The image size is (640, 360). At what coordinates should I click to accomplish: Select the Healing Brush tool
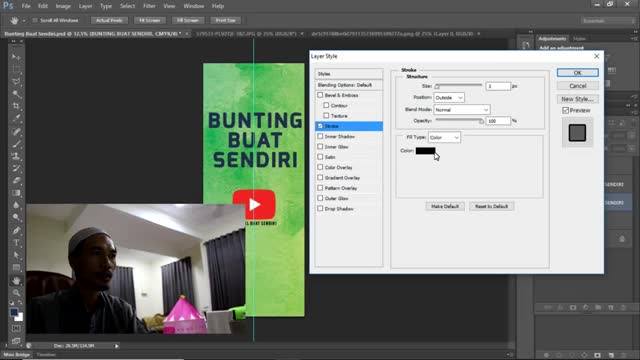[x=16, y=131]
